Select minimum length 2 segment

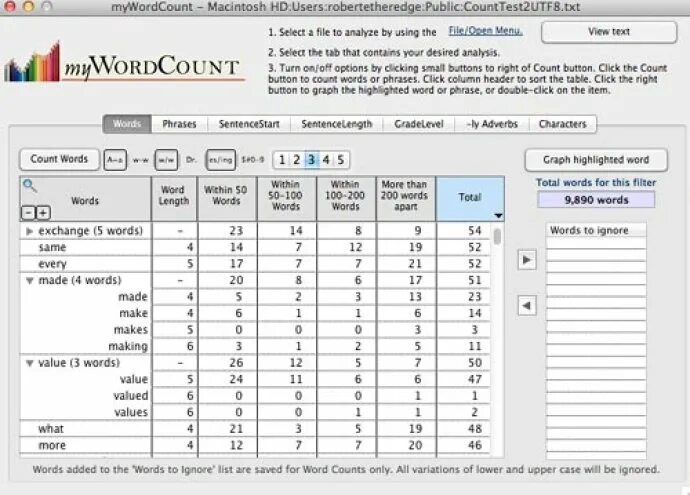297,160
